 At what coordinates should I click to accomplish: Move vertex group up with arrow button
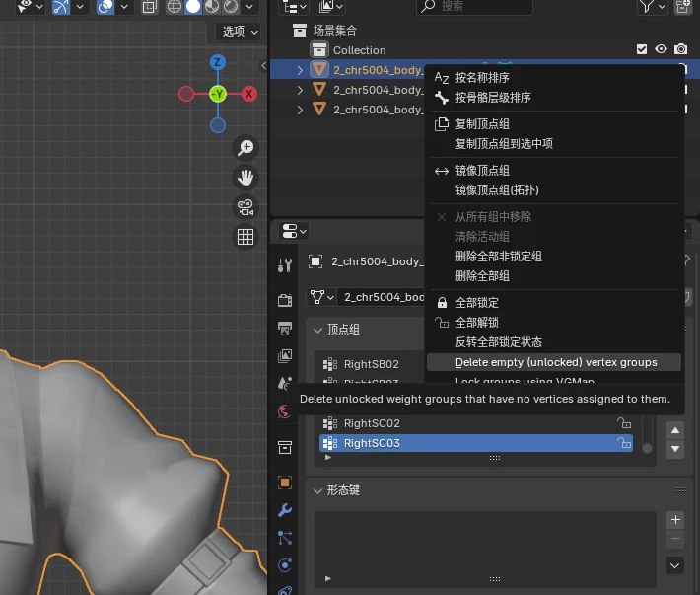[x=675, y=430]
